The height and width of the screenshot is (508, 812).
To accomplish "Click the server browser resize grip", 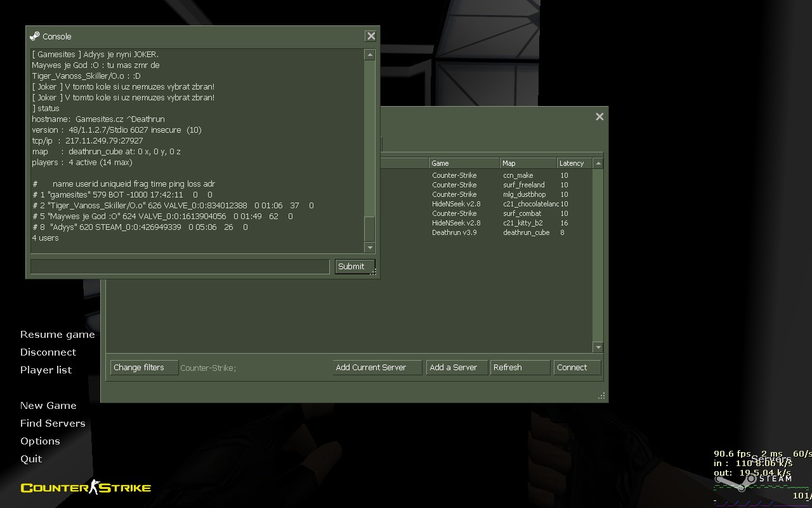I will tap(601, 396).
